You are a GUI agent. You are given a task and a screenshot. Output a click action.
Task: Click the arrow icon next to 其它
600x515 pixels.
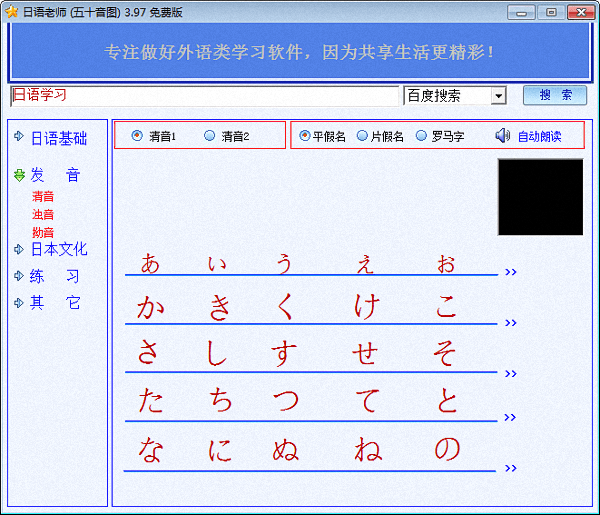click(19, 302)
